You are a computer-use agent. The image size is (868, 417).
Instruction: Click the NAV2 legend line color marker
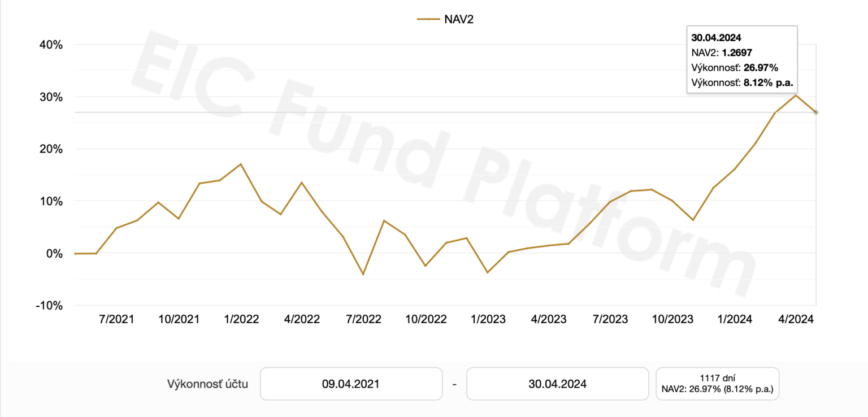[x=428, y=19]
